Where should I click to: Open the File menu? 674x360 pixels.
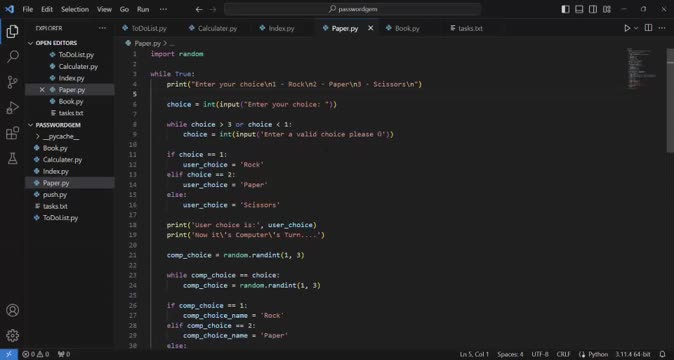coord(28,9)
